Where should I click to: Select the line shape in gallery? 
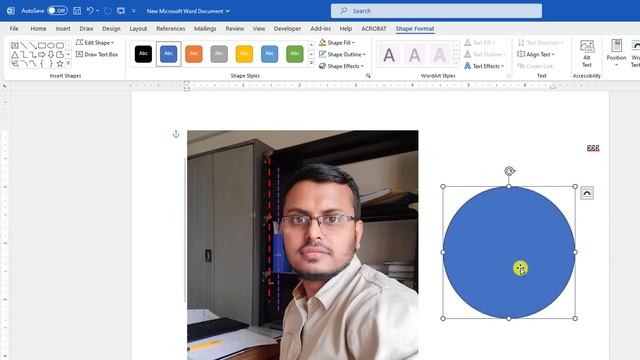[24, 45]
